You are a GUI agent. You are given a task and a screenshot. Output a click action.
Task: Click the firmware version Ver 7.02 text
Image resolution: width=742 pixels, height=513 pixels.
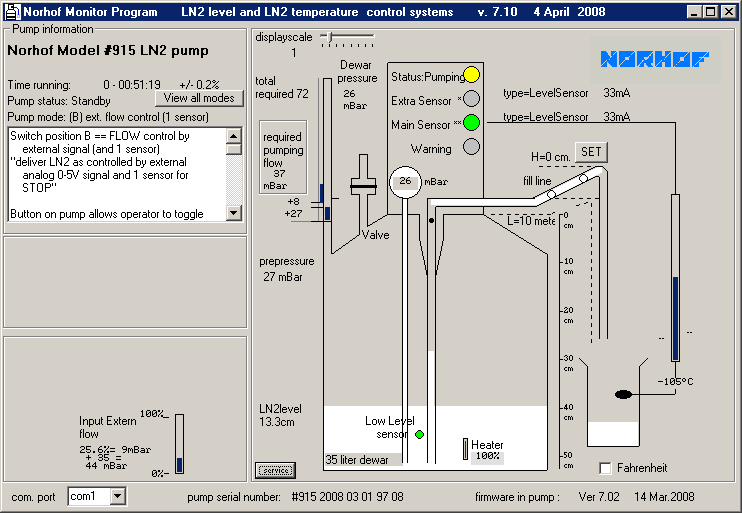(599, 497)
